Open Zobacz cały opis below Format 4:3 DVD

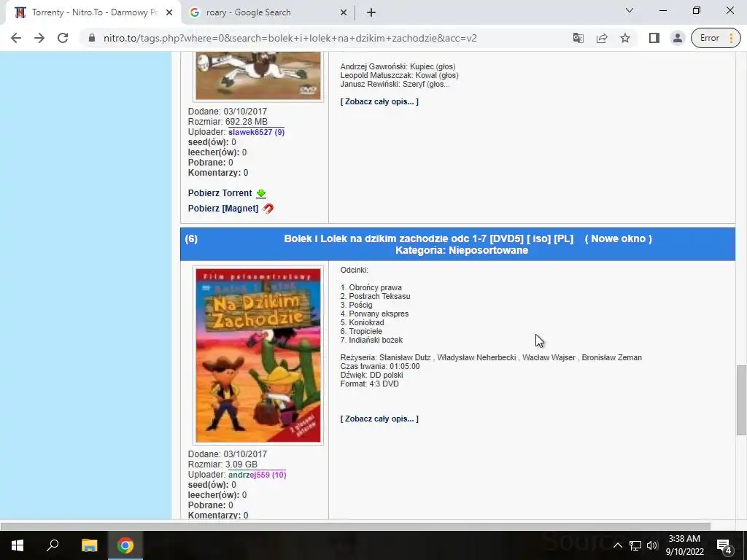(379, 419)
